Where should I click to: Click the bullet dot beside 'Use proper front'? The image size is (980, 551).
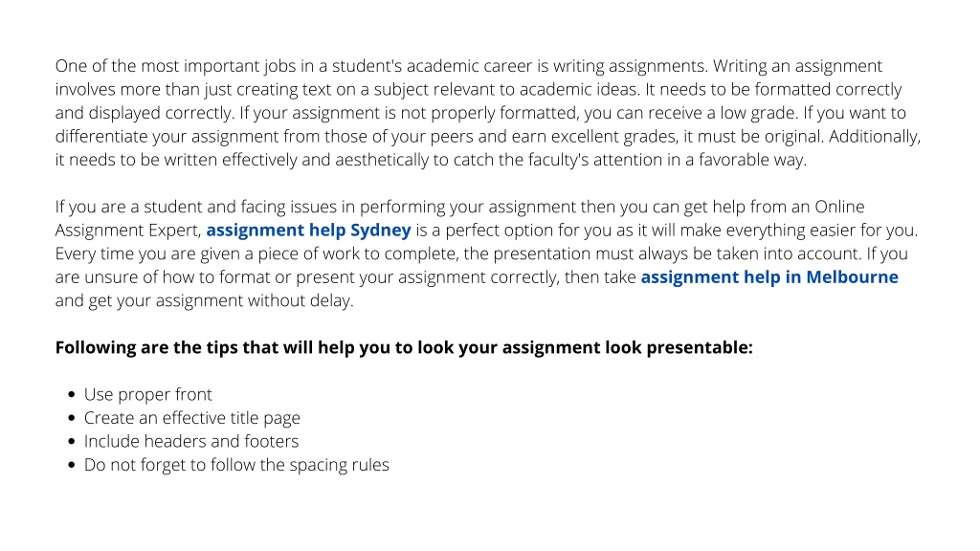coord(71,395)
